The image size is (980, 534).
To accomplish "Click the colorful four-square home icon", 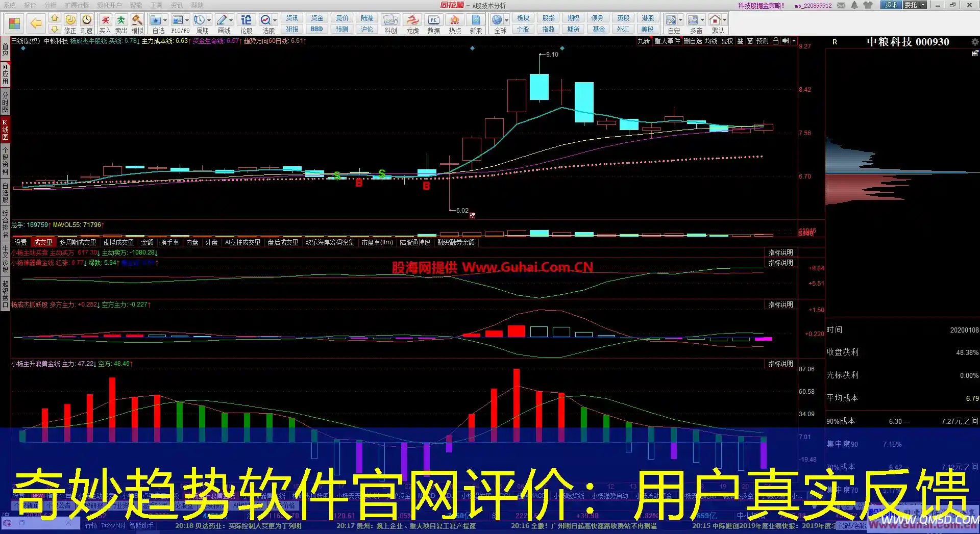I will 14,24.
